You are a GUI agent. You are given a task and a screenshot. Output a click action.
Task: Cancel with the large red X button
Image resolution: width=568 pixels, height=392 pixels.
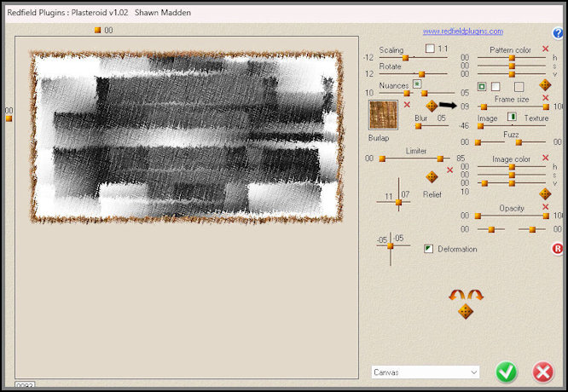[x=542, y=372]
